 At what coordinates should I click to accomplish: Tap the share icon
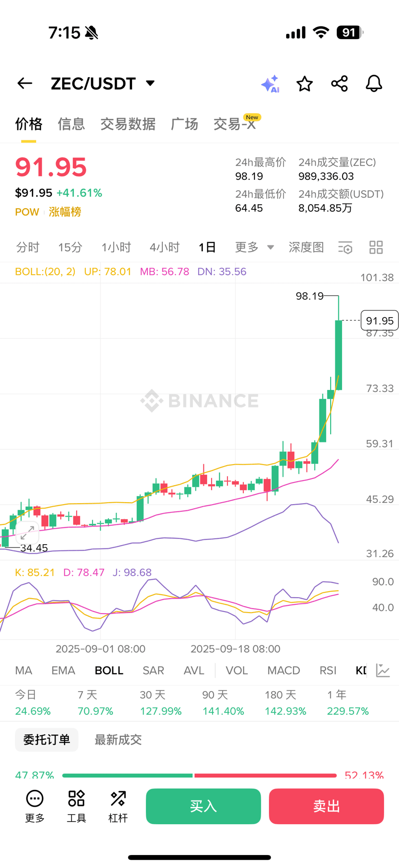point(339,84)
